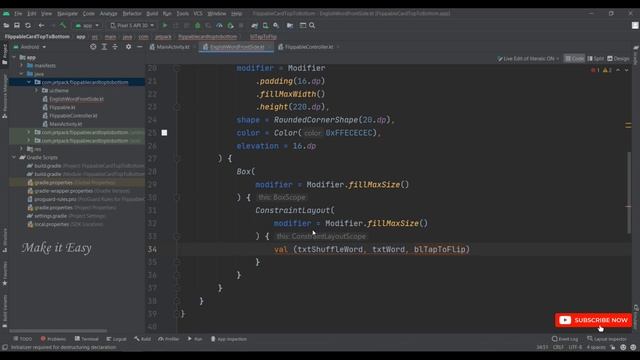Click the Save All toolbar icon

pyautogui.click(x=17, y=25)
